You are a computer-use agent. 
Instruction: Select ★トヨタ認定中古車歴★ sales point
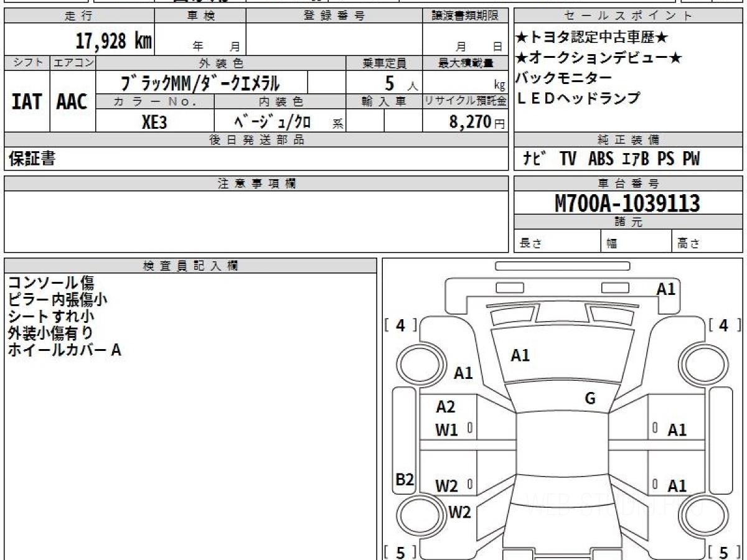[592, 38]
